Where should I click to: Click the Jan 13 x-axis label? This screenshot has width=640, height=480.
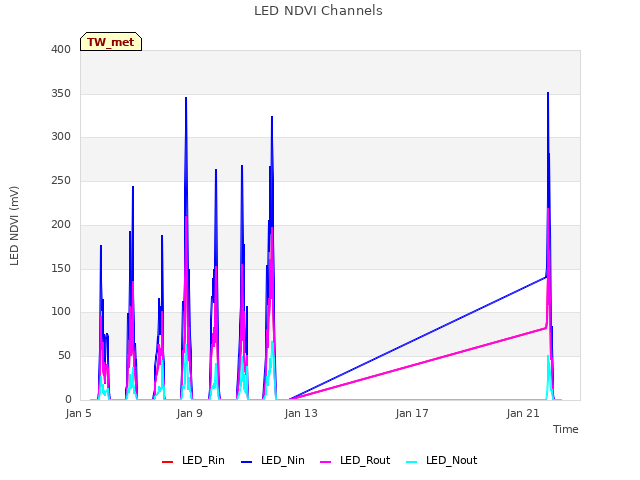[x=301, y=413]
